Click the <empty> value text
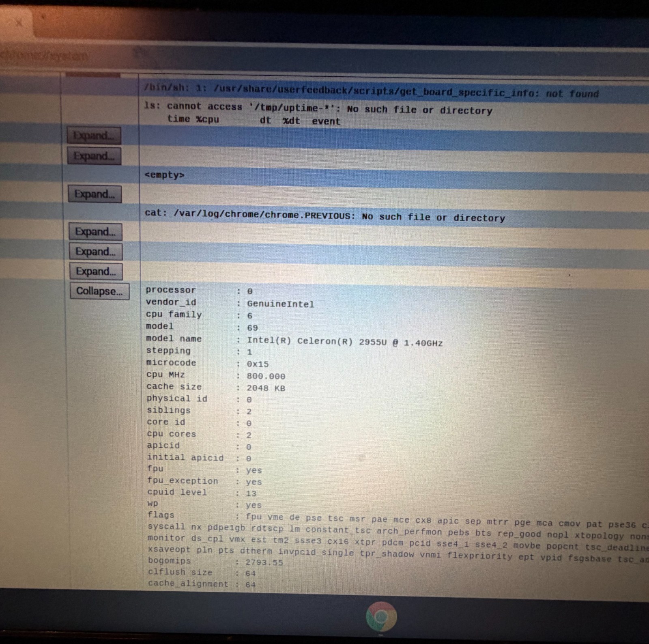 (164, 175)
